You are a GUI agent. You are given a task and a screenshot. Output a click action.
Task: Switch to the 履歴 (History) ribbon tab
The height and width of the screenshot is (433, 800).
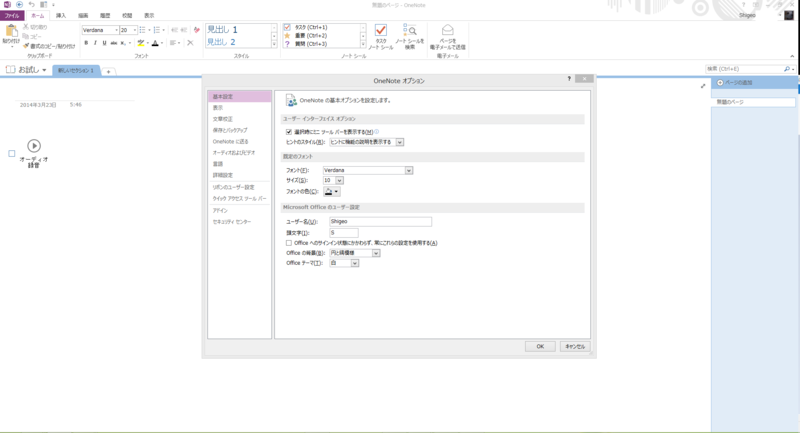point(105,16)
